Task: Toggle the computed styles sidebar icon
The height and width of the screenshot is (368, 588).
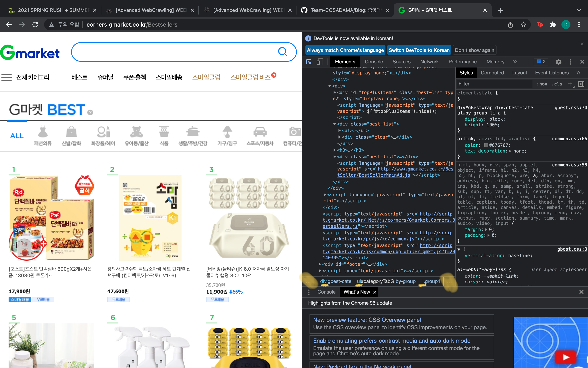Action: [x=581, y=84]
